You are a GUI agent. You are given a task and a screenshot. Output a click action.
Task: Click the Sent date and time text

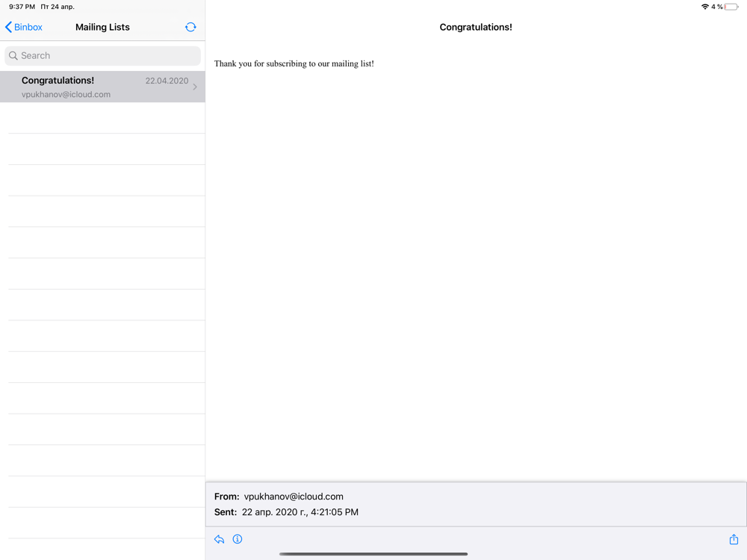tap(300, 512)
